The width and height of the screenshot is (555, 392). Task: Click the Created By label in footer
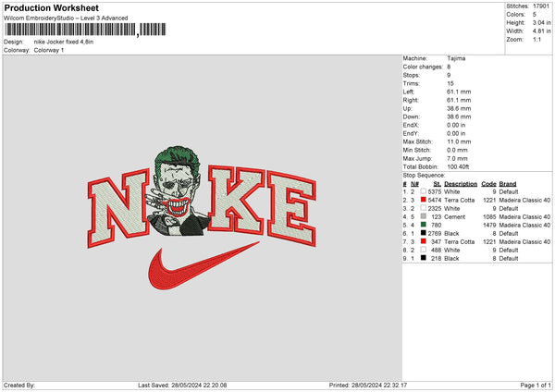[x=19, y=386]
